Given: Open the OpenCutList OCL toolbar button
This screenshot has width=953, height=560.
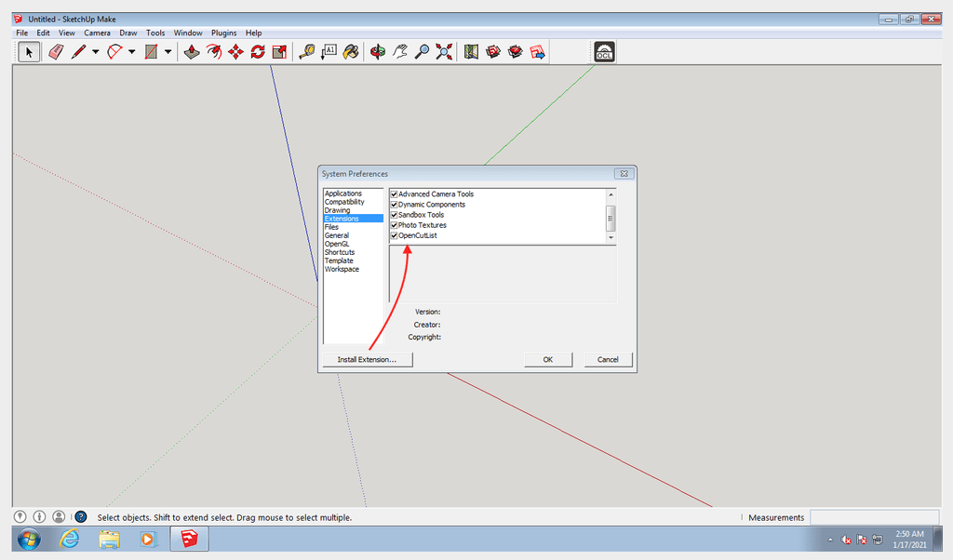Looking at the screenshot, I should click(604, 52).
